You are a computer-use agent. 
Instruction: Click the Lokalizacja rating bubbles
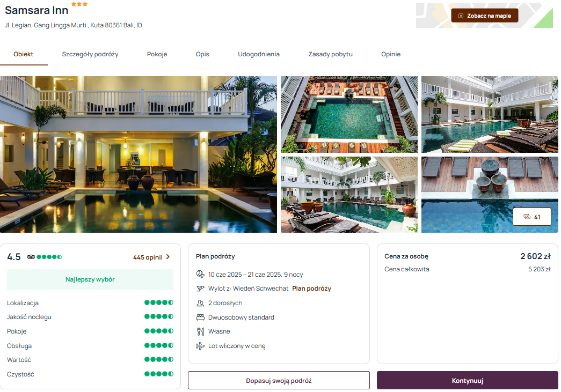coord(159,302)
